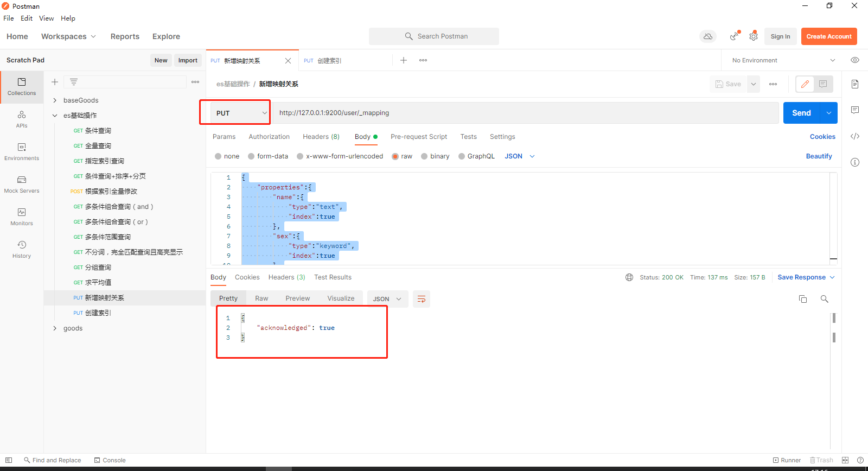
Task: Click the filter icon in collections search
Action: coord(74,82)
